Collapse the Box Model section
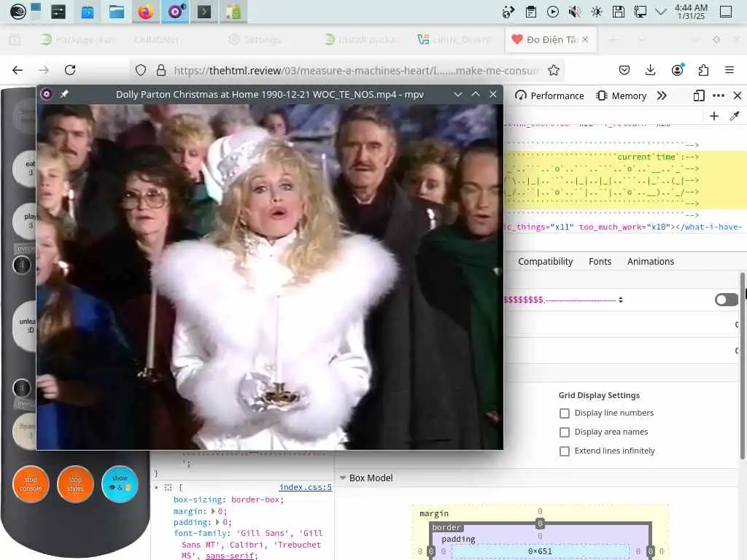Screen dimensions: 747x560 343,478
